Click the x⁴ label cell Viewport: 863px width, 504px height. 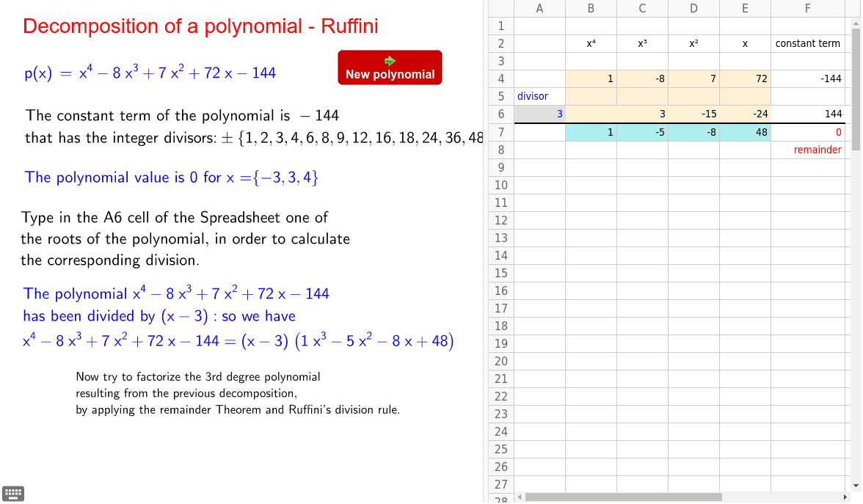click(x=591, y=43)
